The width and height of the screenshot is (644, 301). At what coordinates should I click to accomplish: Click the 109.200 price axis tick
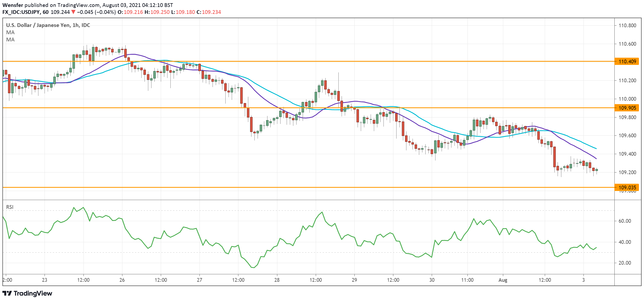627,172
